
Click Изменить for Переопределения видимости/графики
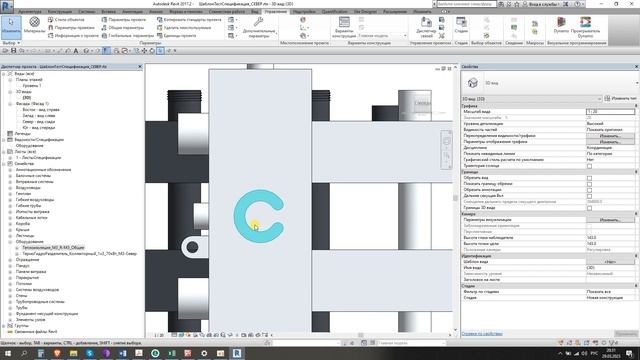tap(610, 136)
